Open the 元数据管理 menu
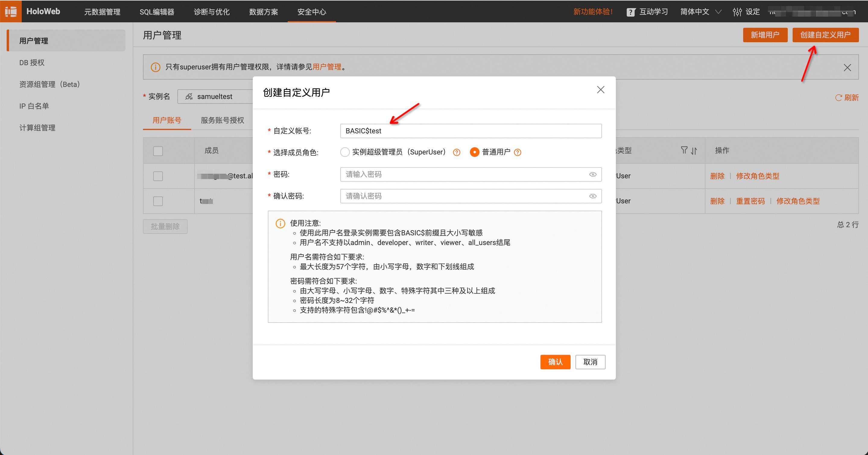Image resolution: width=868 pixels, height=455 pixels. pyautogui.click(x=102, y=12)
